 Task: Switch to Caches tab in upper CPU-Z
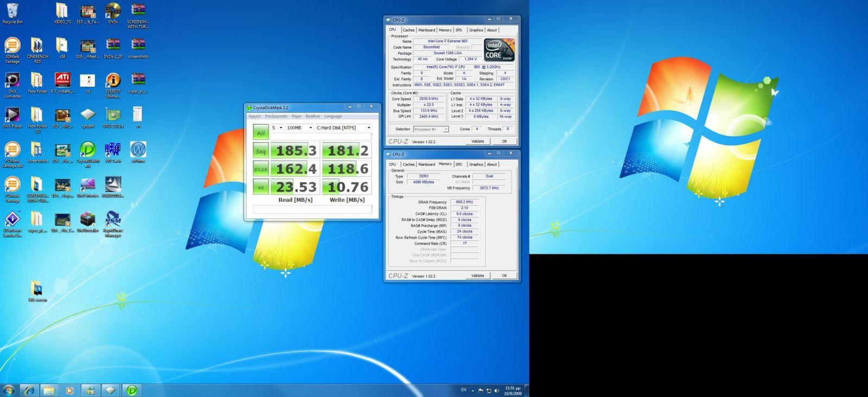coord(409,30)
